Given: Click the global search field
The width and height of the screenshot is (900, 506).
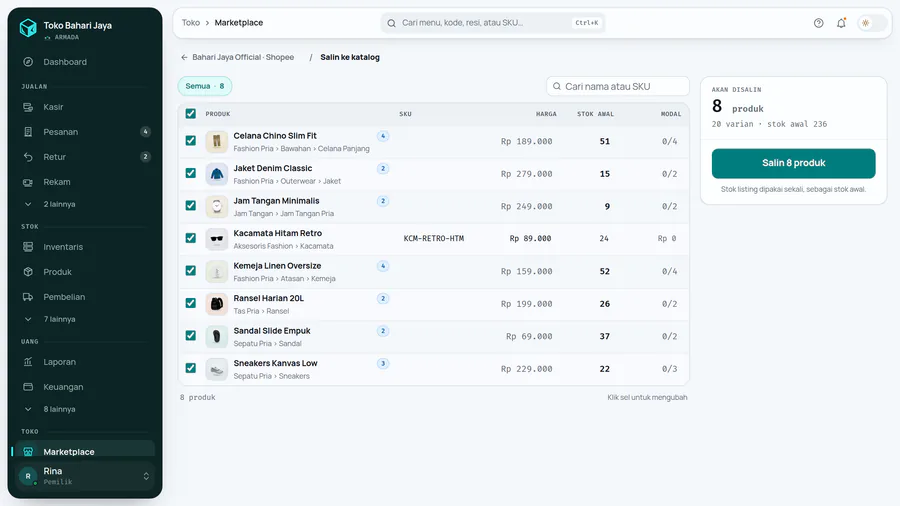Looking at the screenshot, I should point(492,23).
